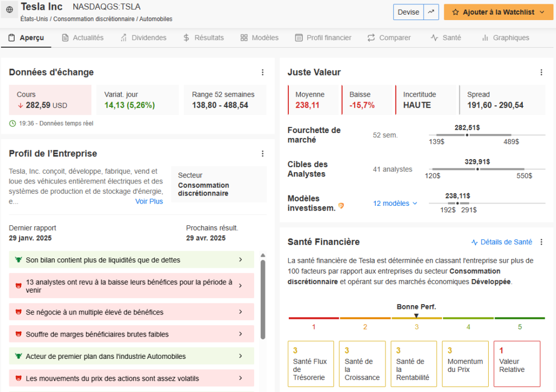Open the Données d'échange three-dot menu

(x=263, y=72)
